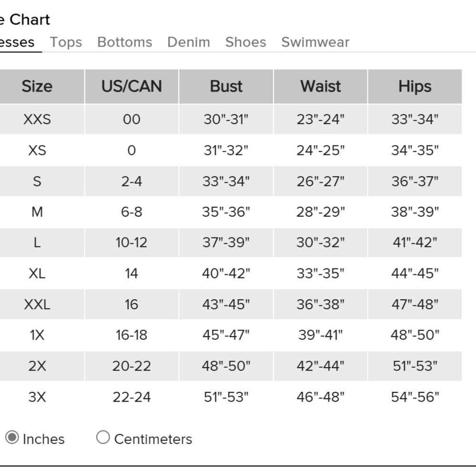Switch to the Denim tab
Image resolution: width=476 pixels, height=476 pixels.
189,42
